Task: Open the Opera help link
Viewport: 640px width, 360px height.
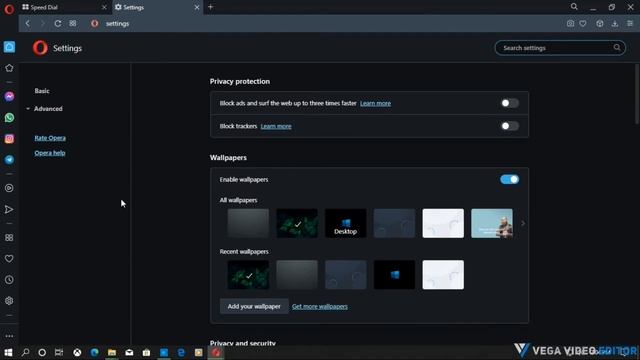Action: coord(50,153)
